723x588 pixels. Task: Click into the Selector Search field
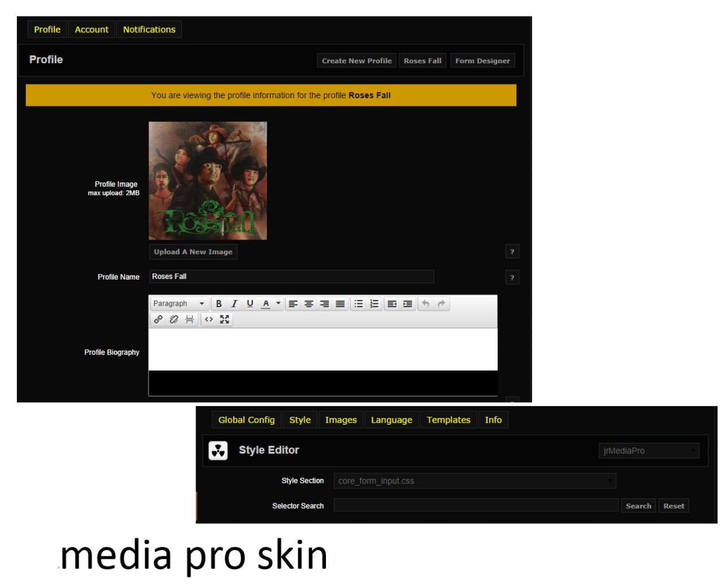tap(476, 506)
